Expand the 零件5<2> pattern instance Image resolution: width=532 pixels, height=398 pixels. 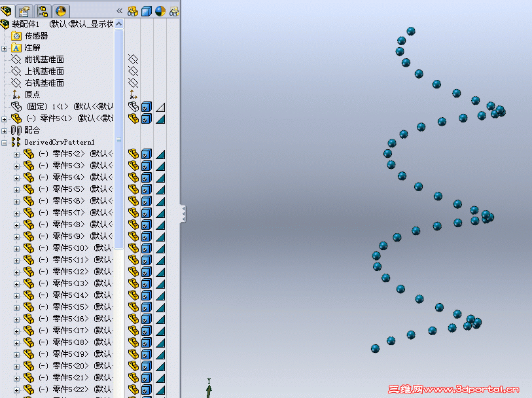(16, 154)
